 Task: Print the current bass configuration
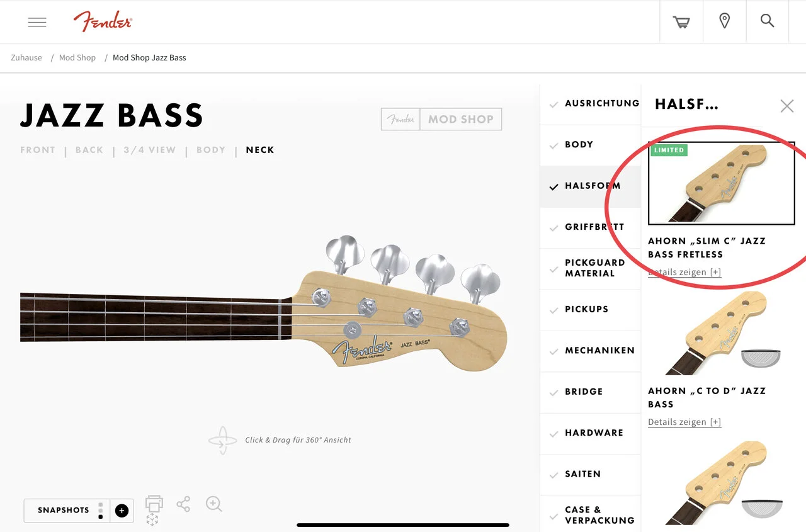coord(154,504)
